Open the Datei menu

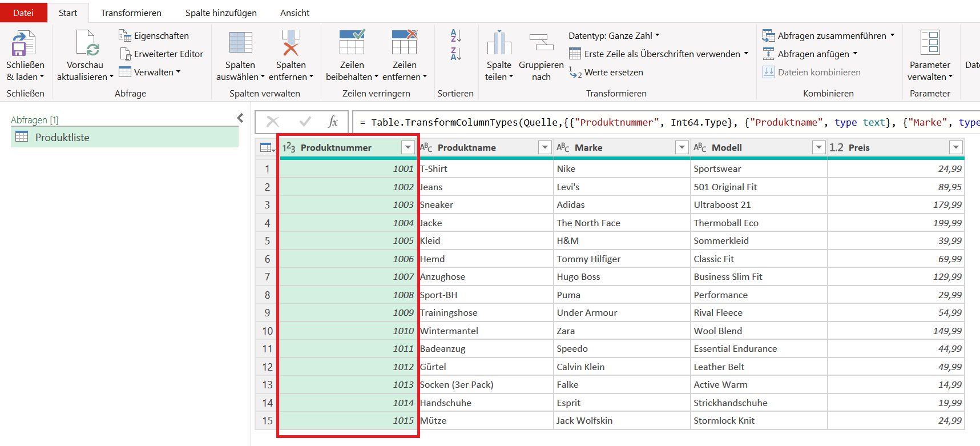click(x=23, y=13)
